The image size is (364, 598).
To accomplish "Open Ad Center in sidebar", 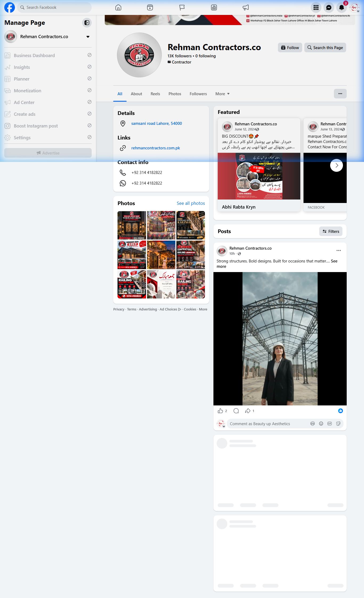I will 48,102.
